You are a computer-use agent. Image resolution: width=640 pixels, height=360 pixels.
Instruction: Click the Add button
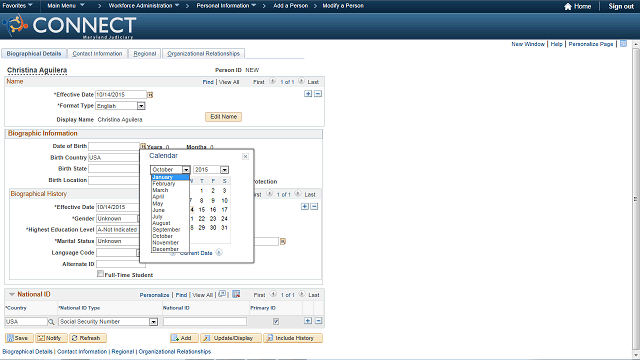coord(184,338)
